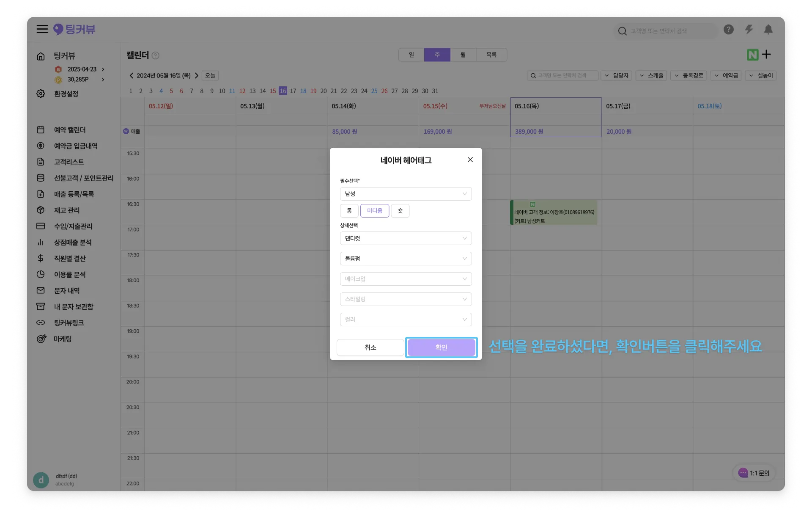Open the notification bell
The image size is (812, 510).
point(768,30)
